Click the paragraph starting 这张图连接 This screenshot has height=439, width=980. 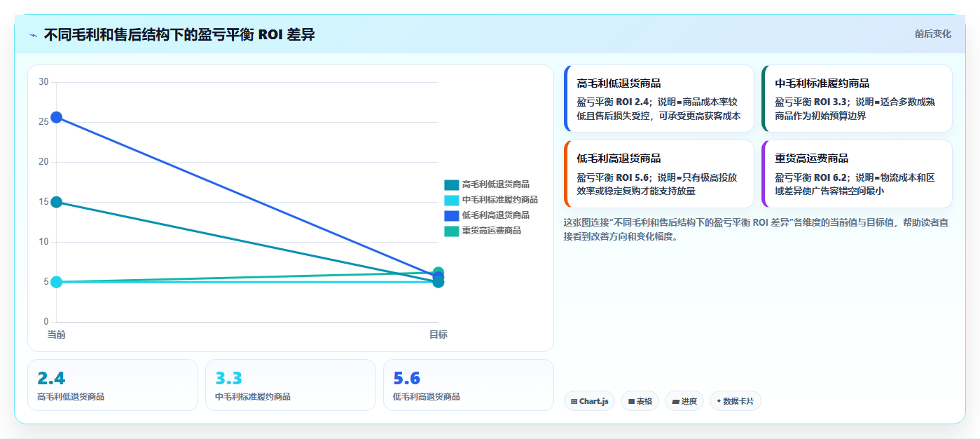tap(757, 229)
